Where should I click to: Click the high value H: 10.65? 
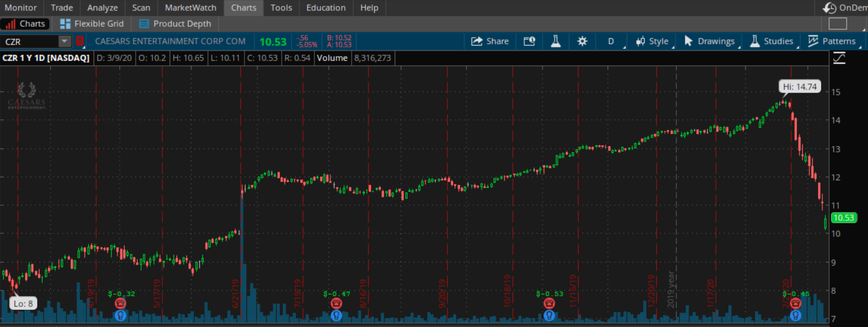point(190,58)
